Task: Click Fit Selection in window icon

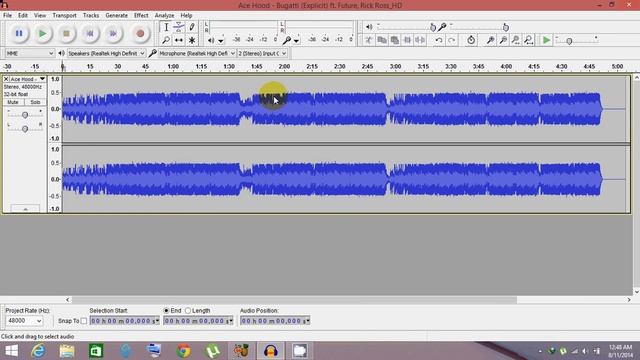Action: [x=516, y=40]
